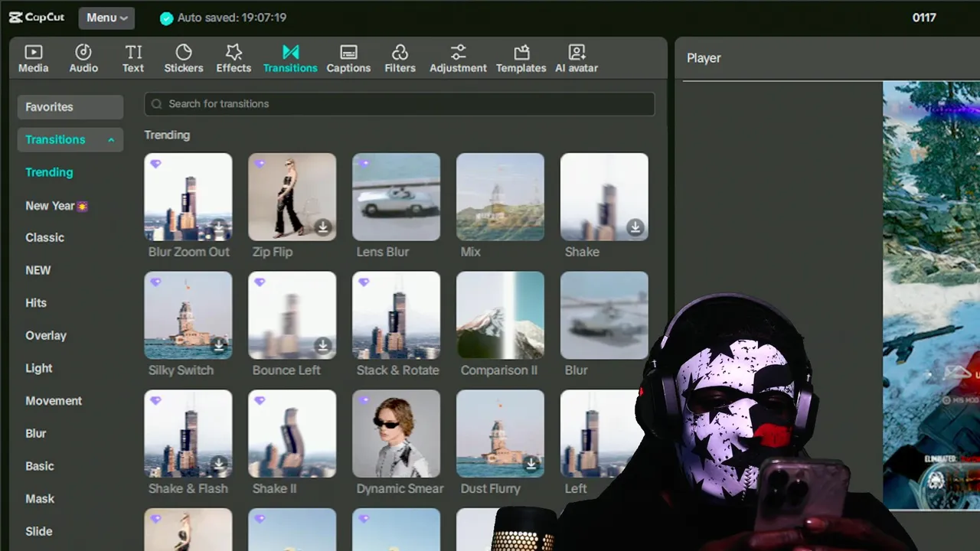Open the Captions panel
Viewport: 980px width, 551px height.
point(348,59)
